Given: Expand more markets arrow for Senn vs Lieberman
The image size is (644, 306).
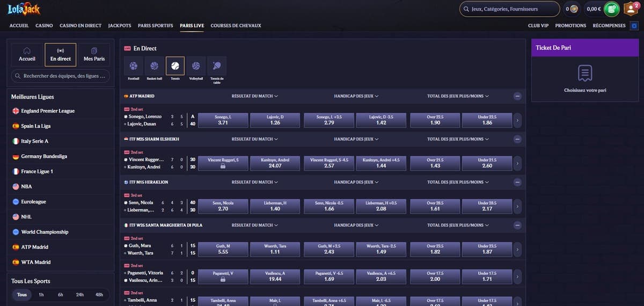Looking at the screenshot, I should pos(517,206).
